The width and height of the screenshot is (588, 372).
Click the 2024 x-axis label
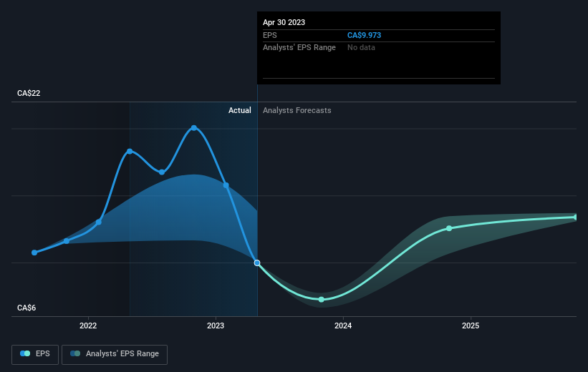click(343, 325)
